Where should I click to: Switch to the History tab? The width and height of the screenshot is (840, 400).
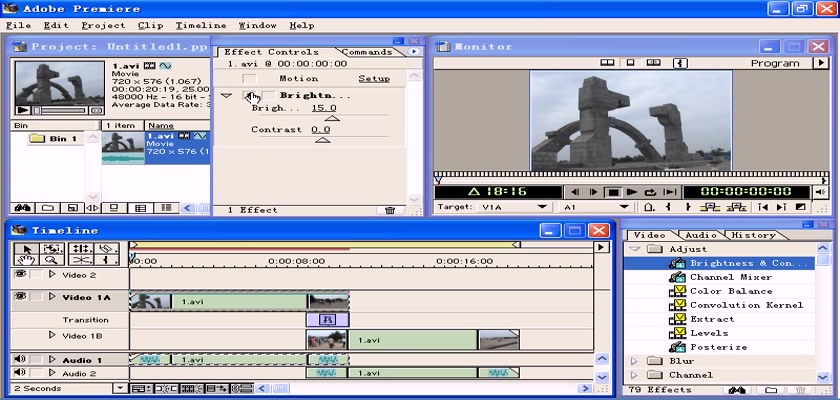(x=753, y=235)
